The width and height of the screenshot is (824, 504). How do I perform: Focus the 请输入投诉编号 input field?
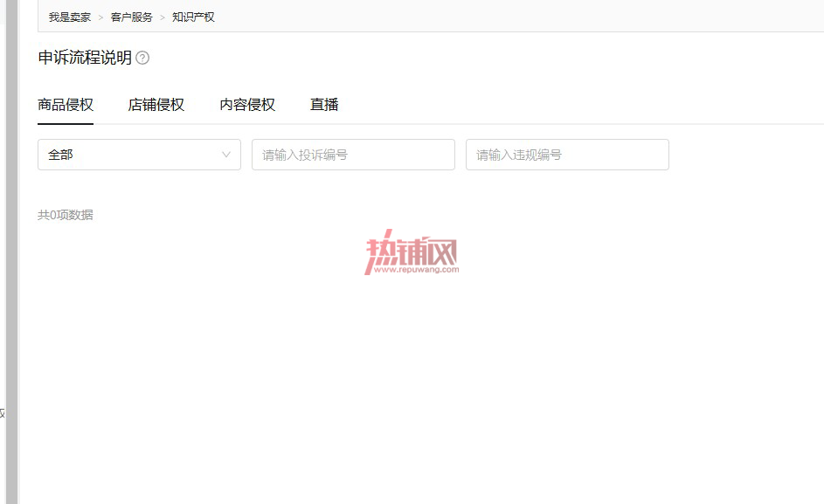click(353, 155)
